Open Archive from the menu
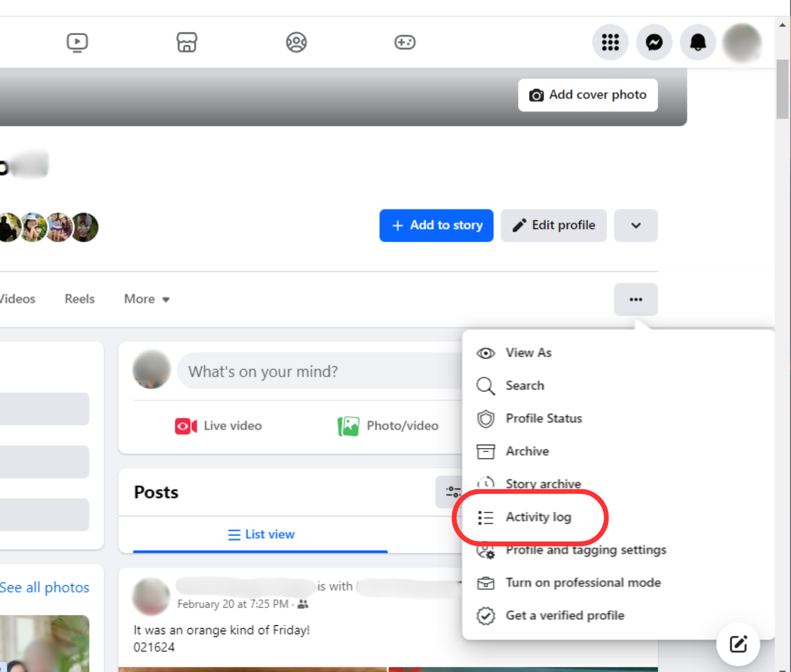 pyautogui.click(x=619, y=451)
